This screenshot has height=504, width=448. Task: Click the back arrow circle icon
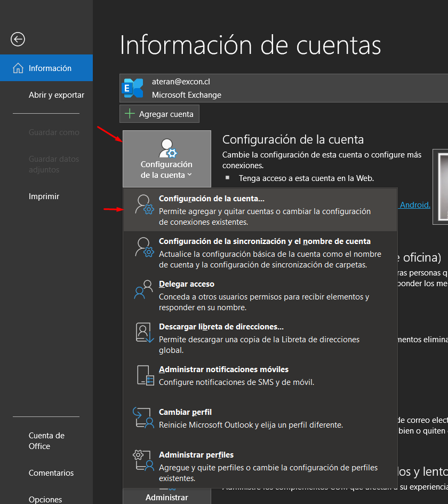pos(18,39)
